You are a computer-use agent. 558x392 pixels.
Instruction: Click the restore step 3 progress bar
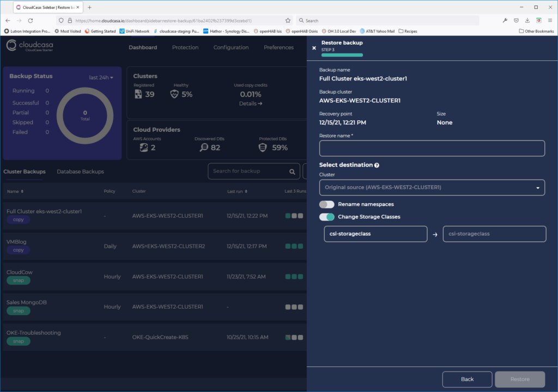[x=342, y=55]
